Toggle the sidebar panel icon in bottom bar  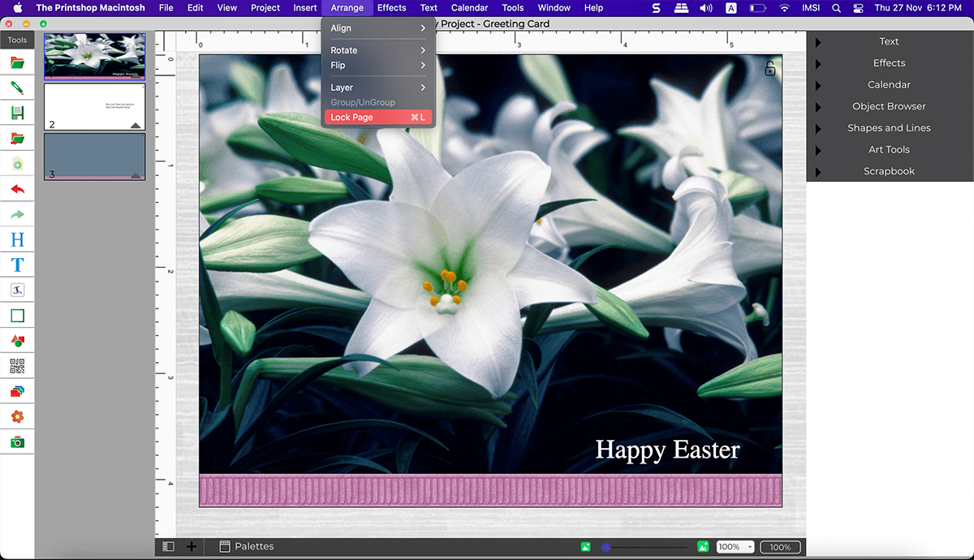tap(168, 547)
